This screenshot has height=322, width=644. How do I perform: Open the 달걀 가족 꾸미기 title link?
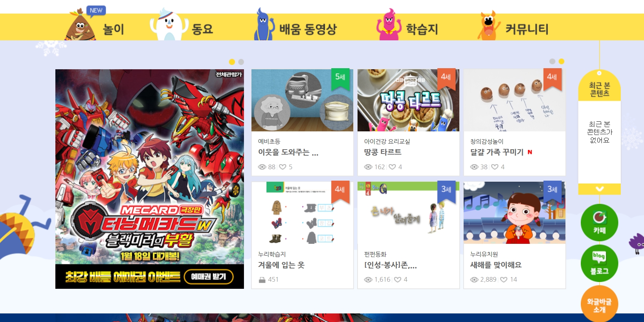pyautogui.click(x=497, y=152)
